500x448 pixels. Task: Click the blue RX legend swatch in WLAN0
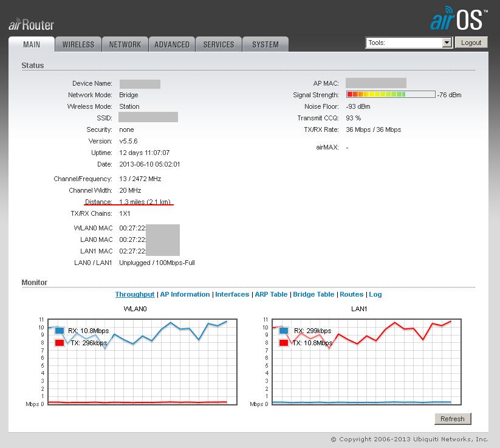(x=60, y=331)
